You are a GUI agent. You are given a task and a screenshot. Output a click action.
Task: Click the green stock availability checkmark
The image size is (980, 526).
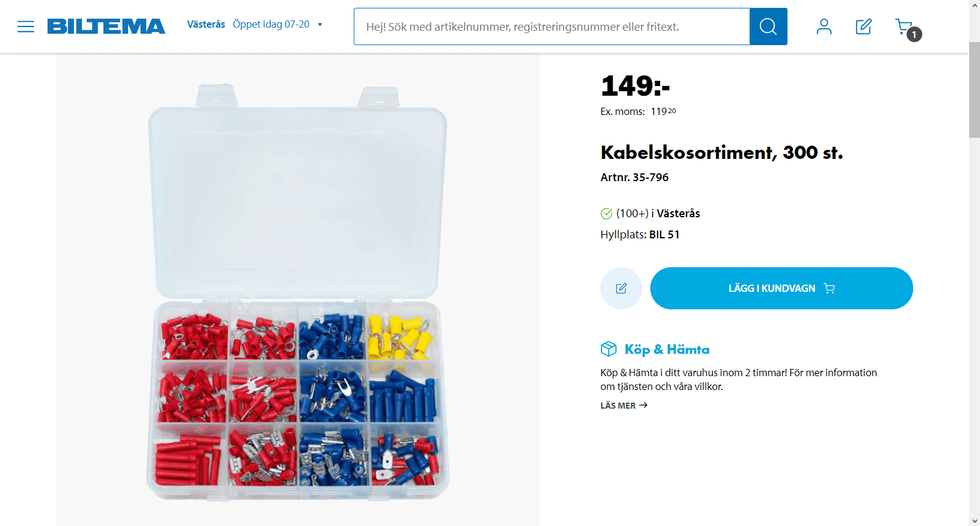click(x=606, y=214)
